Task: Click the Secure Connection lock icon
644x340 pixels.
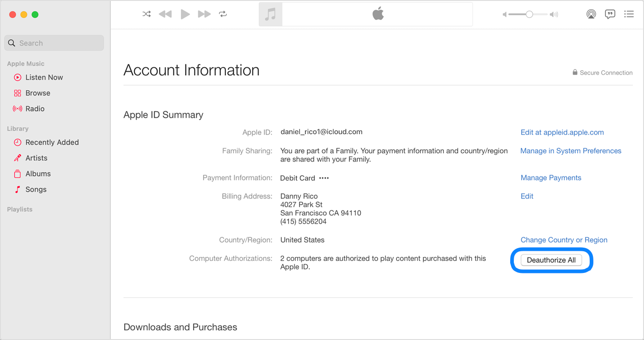Action: 575,73
